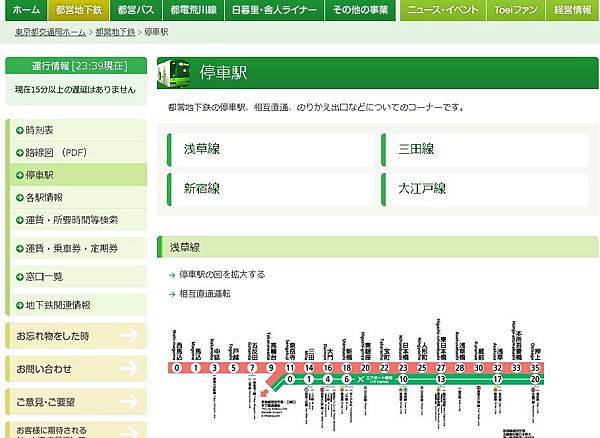
Task: Open the 時刻表 sidebar item
Action: (x=78, y=130)
